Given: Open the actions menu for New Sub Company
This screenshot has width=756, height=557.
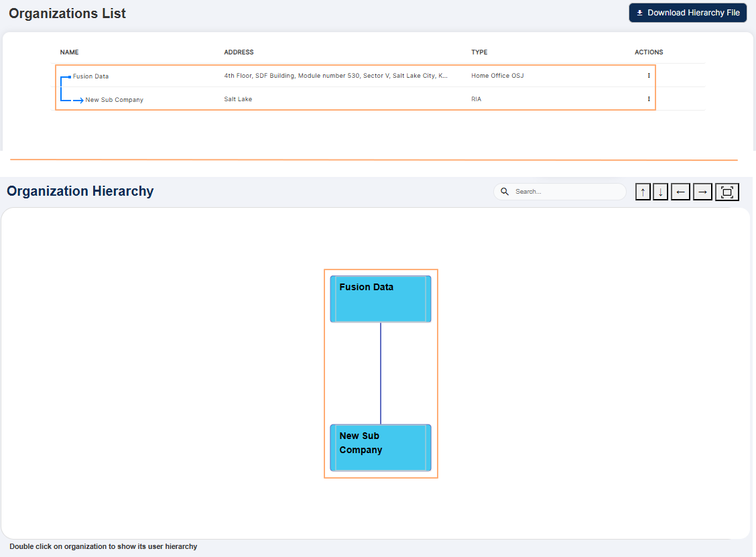Looking at the screenshot, I should point(648,99).
